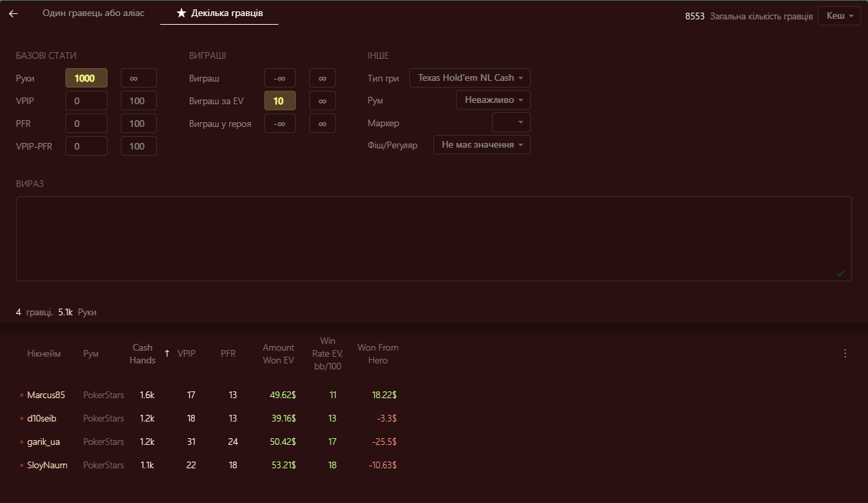Click the VPIP minimum field
The width and height of the screenshot is (868, 503).
pos(86,101)
